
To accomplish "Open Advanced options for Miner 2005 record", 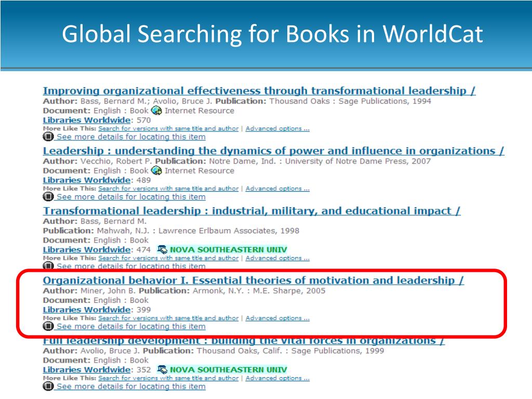I will point(277,318).
